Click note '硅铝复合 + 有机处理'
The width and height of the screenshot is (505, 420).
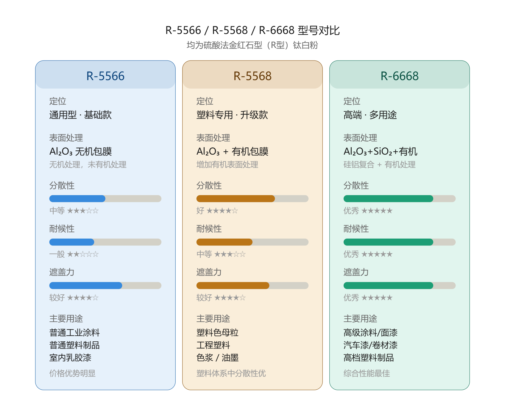pos(379,165)
